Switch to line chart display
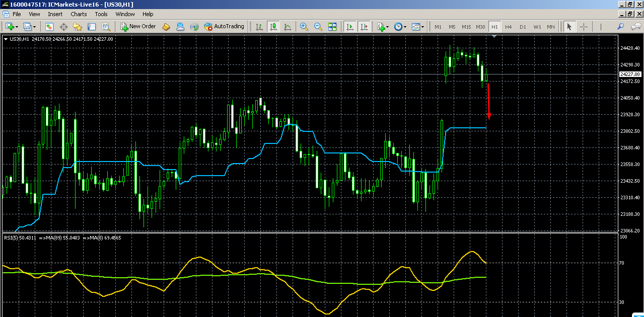 (x=288, y=27)
